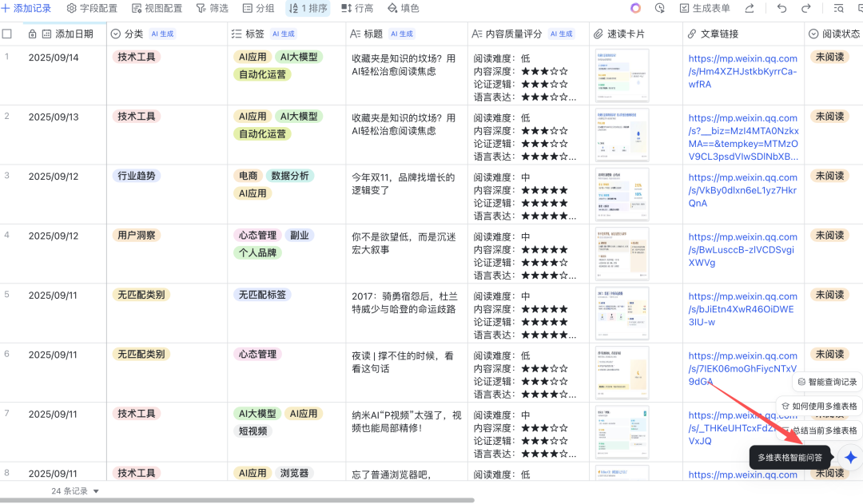Open the 1 排序 sort dropdown
The image size is (863, 504).
pyautogui.click(x=308, y=8)
